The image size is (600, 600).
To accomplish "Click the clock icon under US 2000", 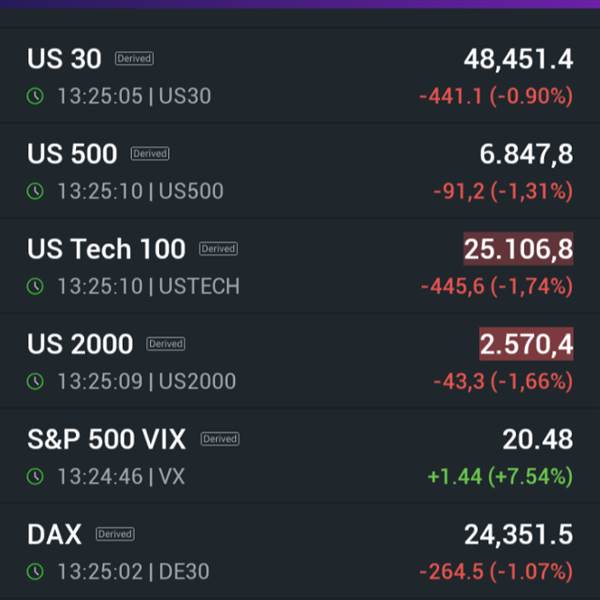I will (35, 381).
